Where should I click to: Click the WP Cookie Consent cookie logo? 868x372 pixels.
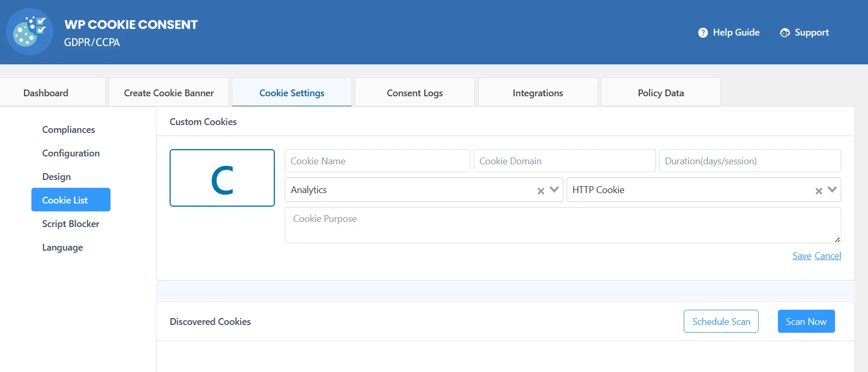[29, 32]
